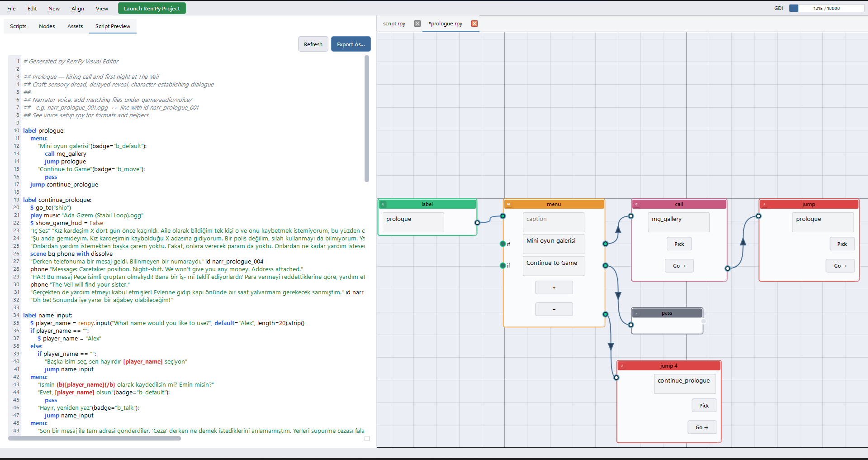This screenshot has width=868, height=460.
Task: Click Go → in the call node
Action: 679,266
